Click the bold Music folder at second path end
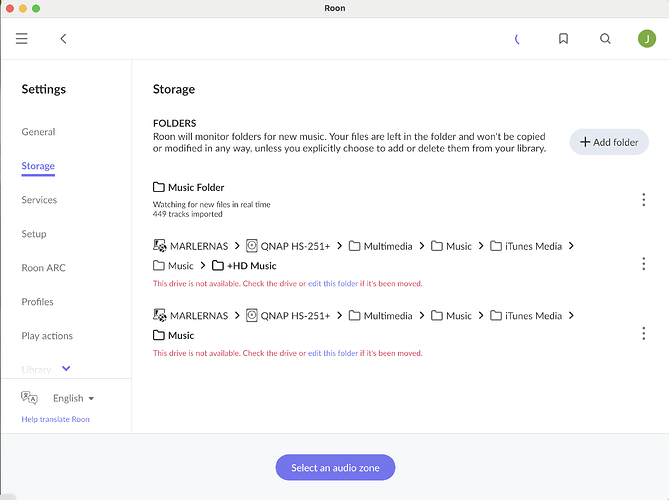 tap(181, 335)
